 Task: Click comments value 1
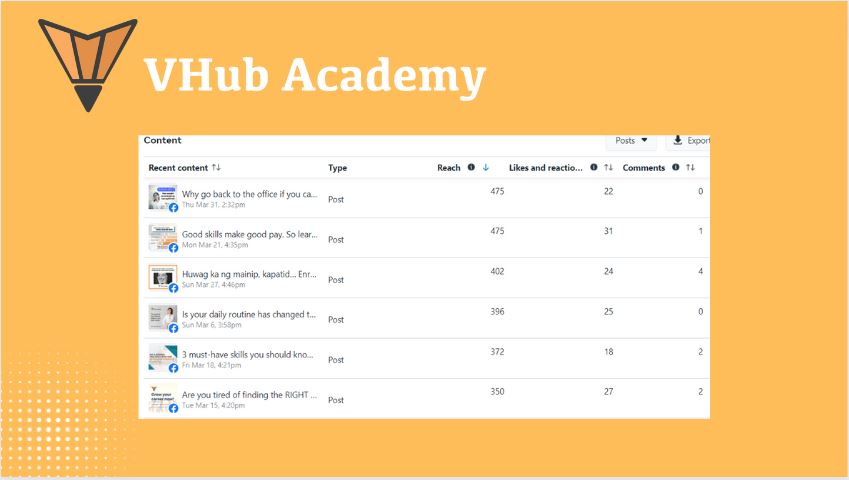[x=701, y=231]
